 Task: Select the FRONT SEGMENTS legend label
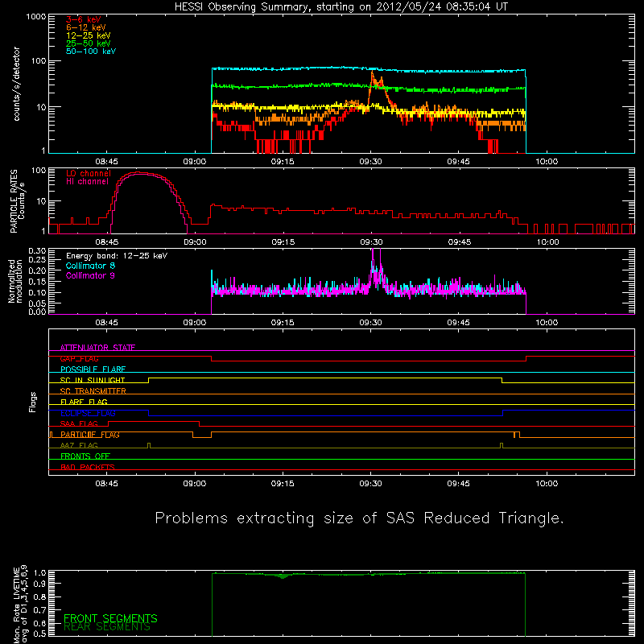110,618
